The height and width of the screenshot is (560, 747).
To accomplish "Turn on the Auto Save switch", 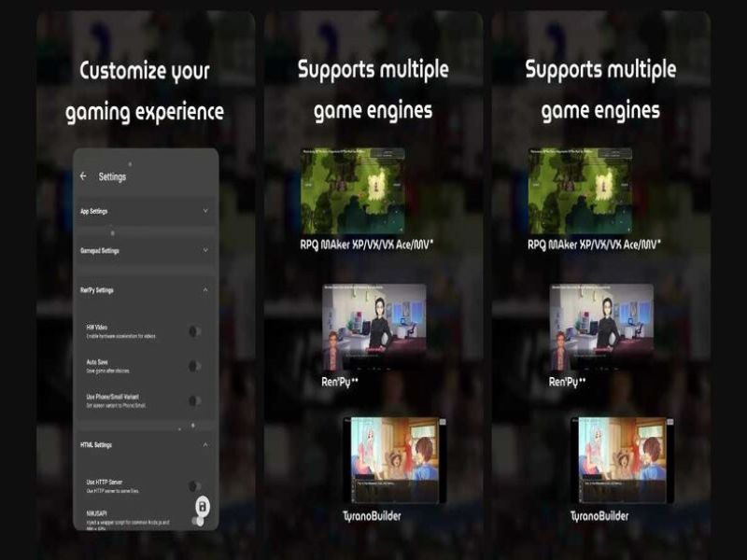I will pyautogui.click(x=194, y=366).
